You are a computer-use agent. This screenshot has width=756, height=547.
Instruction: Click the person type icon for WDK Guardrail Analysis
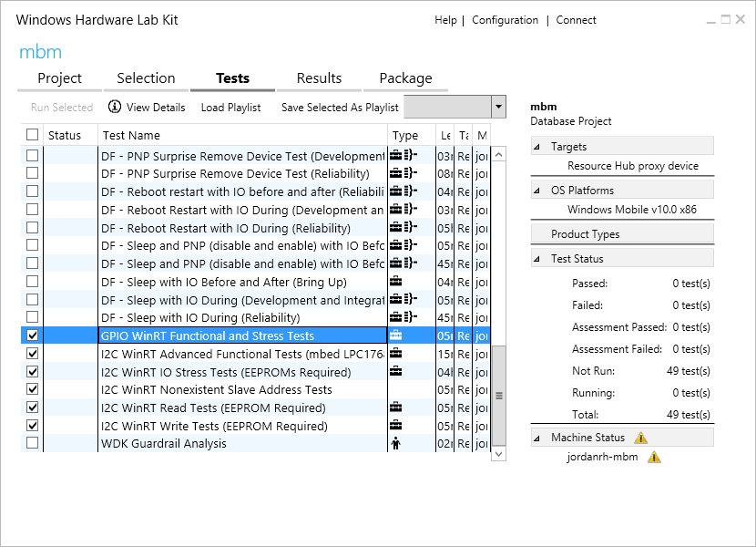tap(395, 444)
